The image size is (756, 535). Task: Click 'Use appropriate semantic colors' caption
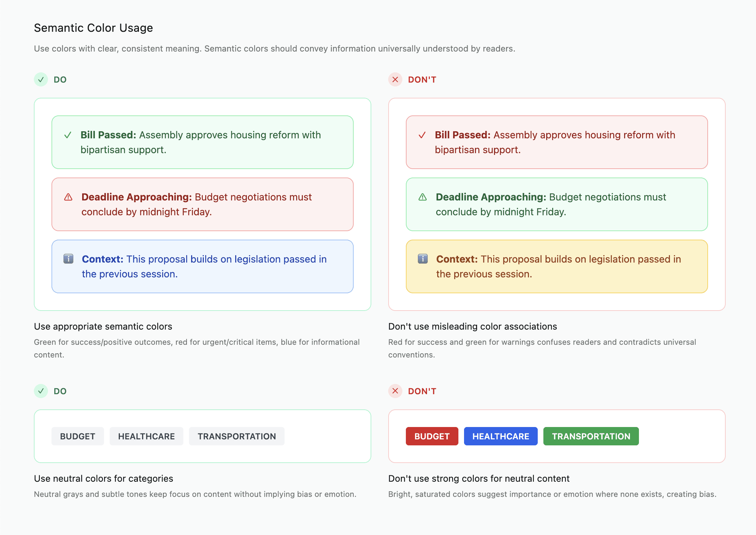(103, 326)
